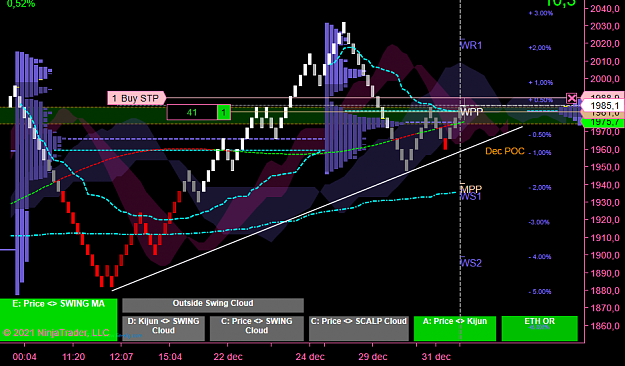Click the 1890,0 price axis label
The width and height of the screenshot is (625, 366).
pos(605,273)
